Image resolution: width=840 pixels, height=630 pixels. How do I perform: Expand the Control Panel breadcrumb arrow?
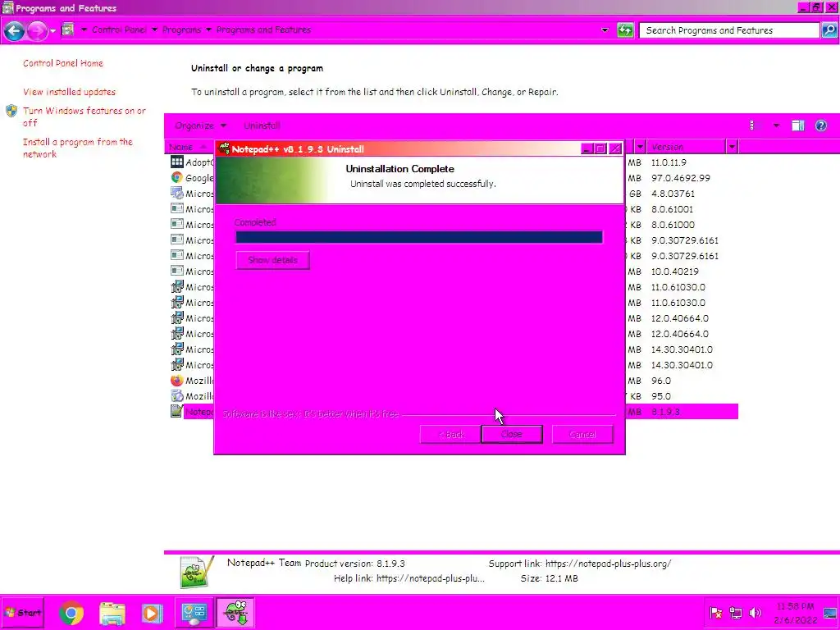click(154, 30)
